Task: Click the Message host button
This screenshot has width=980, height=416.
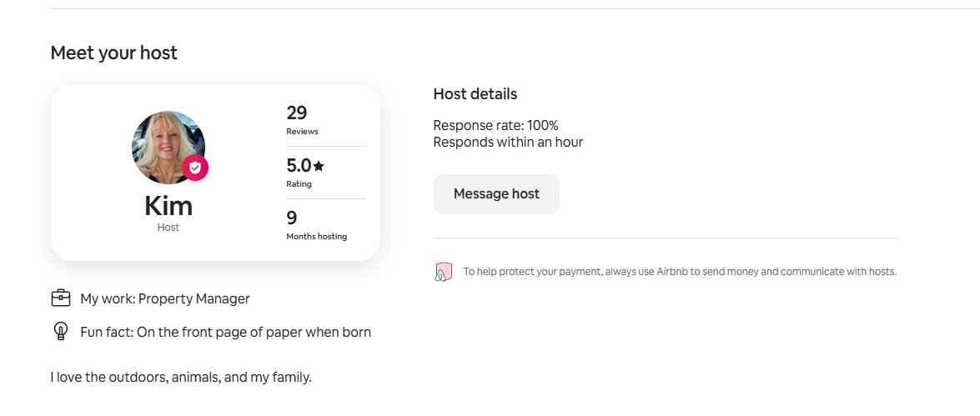Action: pyautogui.click(x=496, y=193)
